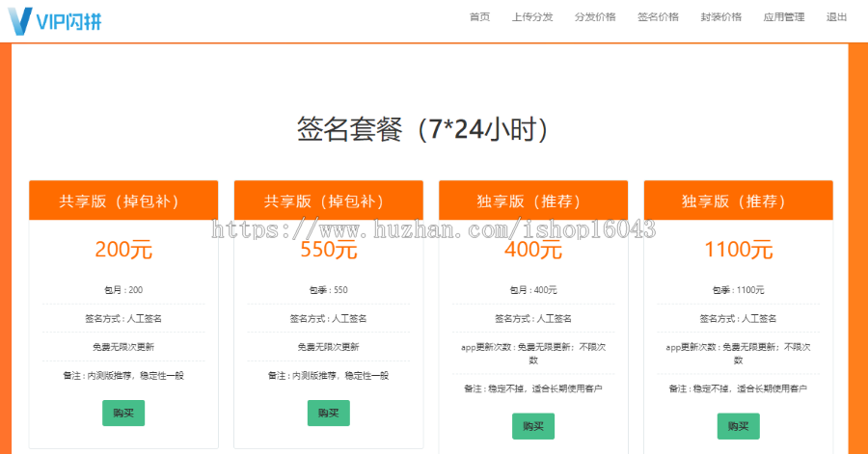Go to the 上传分发 page

[532, 17]
